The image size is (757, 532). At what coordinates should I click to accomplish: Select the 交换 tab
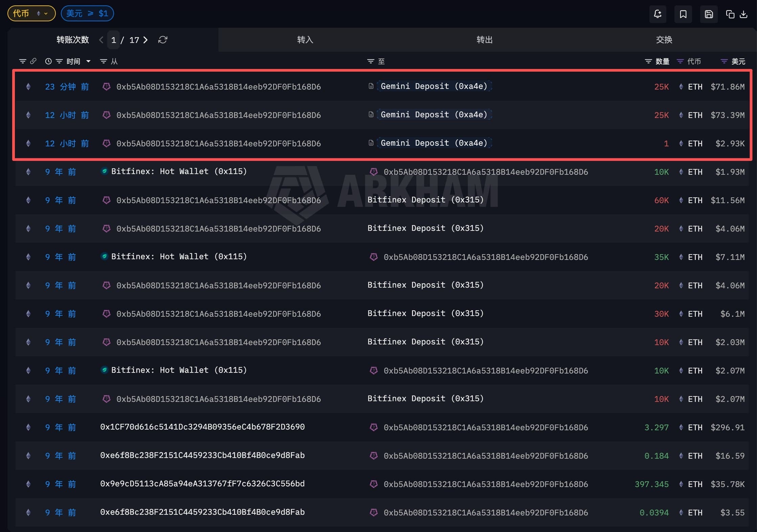664,40
